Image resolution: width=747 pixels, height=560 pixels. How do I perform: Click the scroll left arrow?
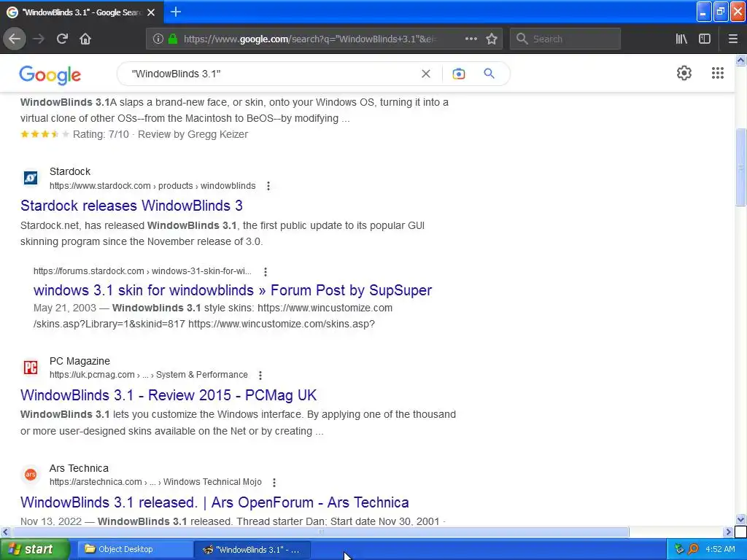5,532
